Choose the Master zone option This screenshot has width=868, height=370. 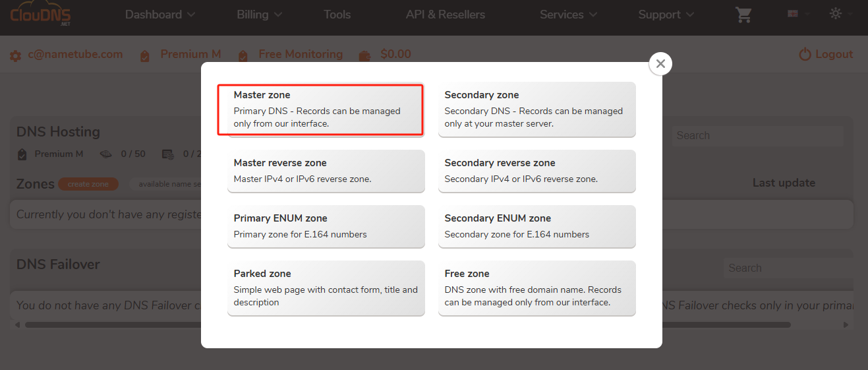click(326, 109)
